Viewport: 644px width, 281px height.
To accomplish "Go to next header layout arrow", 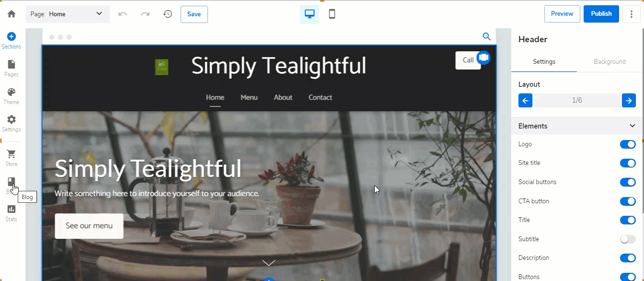I will tap(629, 101).
